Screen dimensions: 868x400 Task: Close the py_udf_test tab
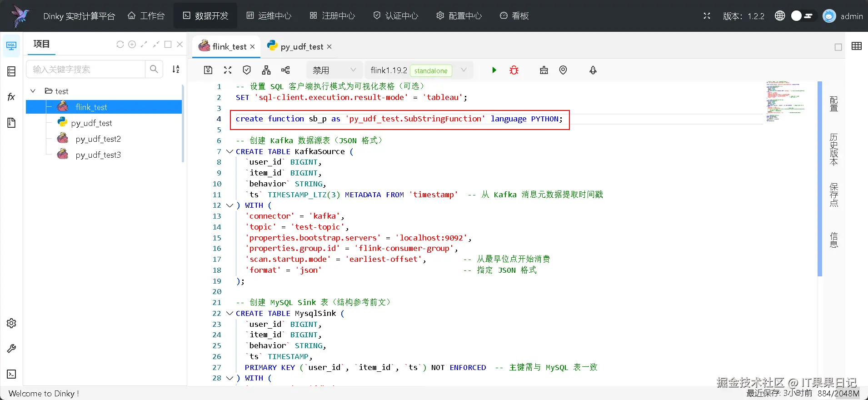tap(329, 47)
